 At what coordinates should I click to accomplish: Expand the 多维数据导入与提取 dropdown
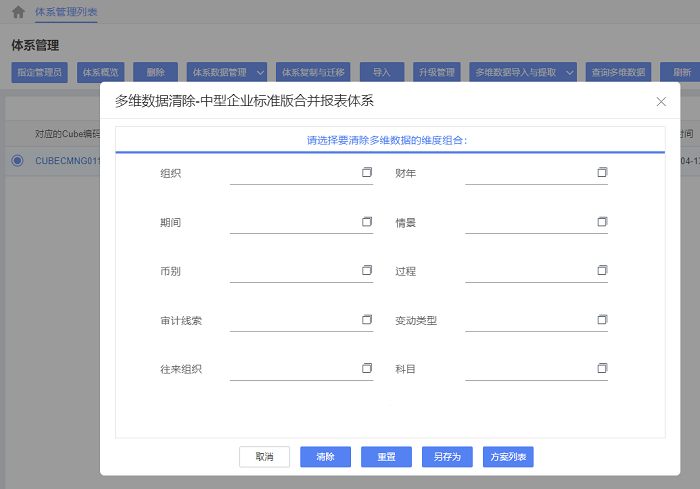[x=570, y=72]
